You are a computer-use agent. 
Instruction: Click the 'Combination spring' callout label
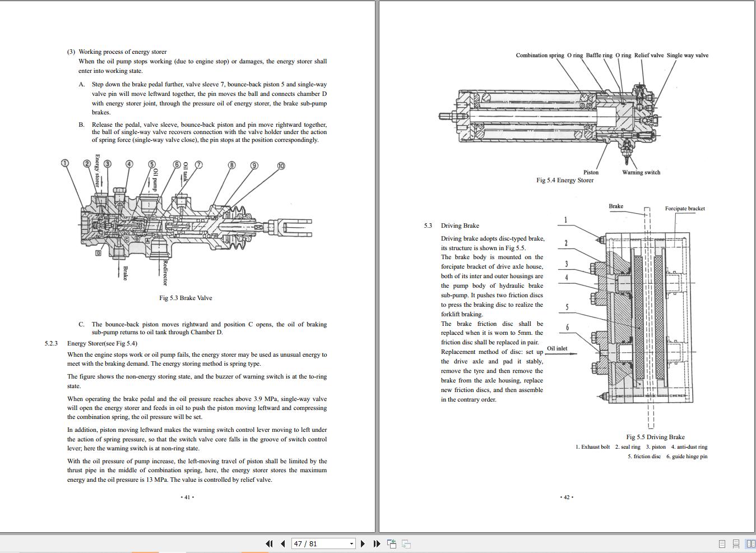pyautogui.click(x=540, y=55)
